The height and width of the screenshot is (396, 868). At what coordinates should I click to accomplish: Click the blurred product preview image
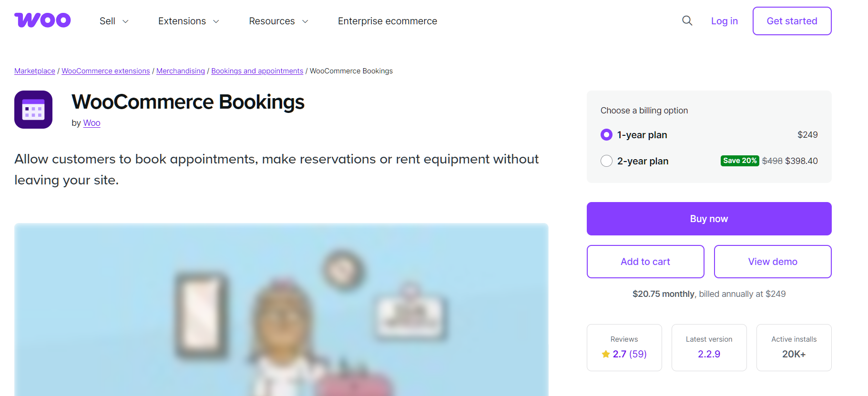point(281,310)
